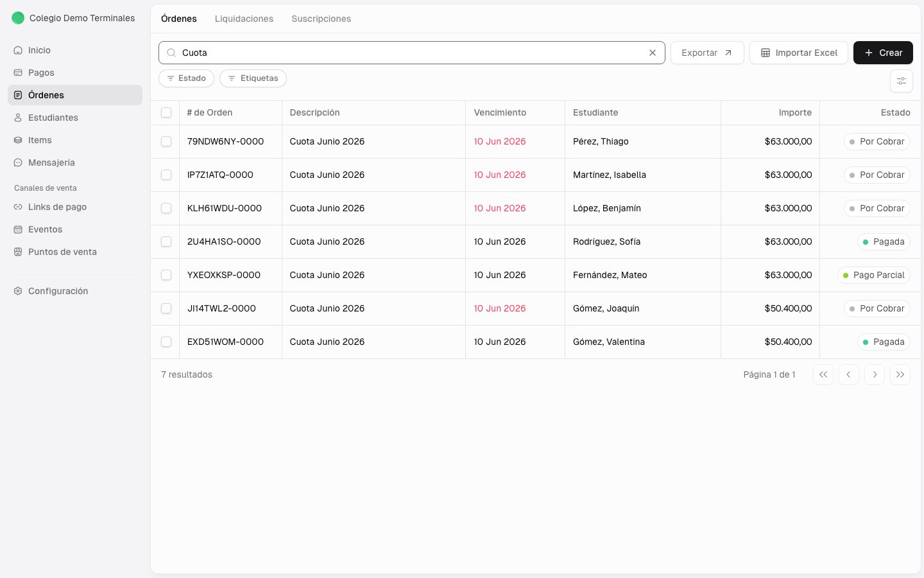Click 'Página 1 de 1' pagination text
The width and height of the screenshot is (924, 578).
point(769,374)
